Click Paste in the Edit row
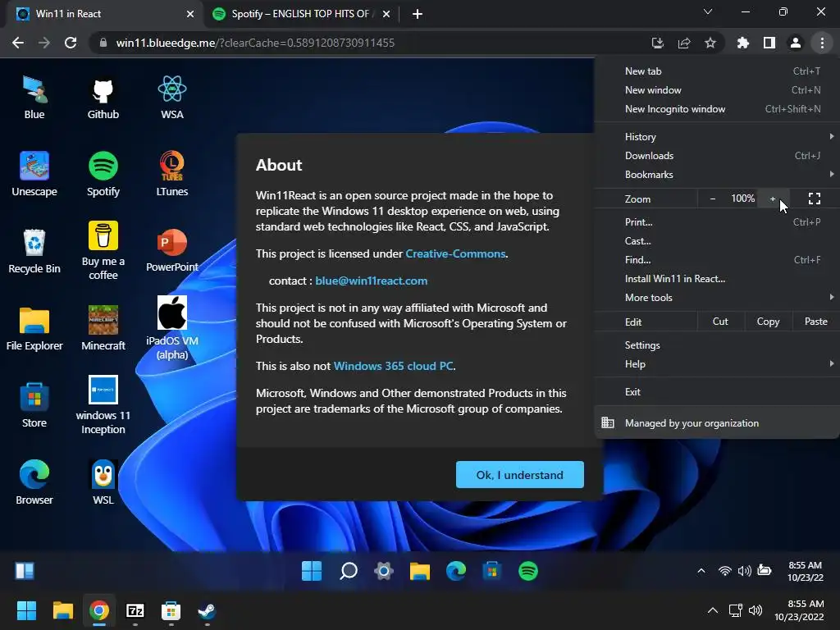The image size is (840, 630). click(816, 322)
